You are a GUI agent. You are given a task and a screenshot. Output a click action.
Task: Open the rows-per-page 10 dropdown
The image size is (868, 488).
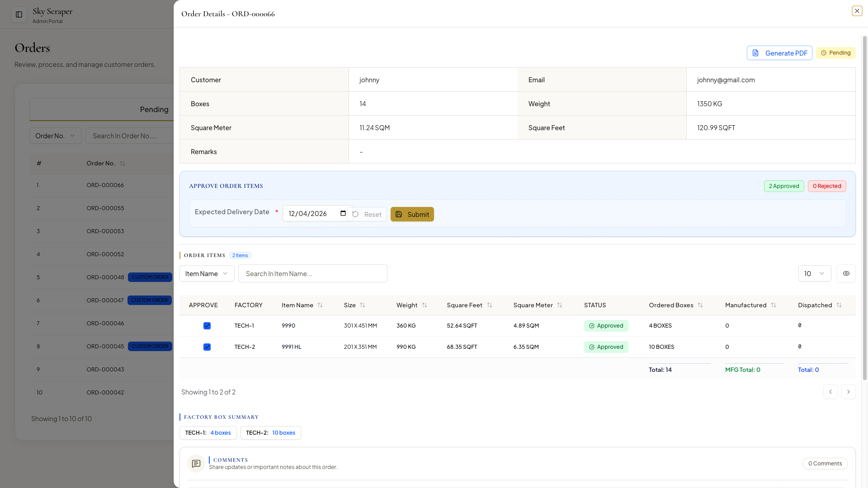[x=814, y=273]
